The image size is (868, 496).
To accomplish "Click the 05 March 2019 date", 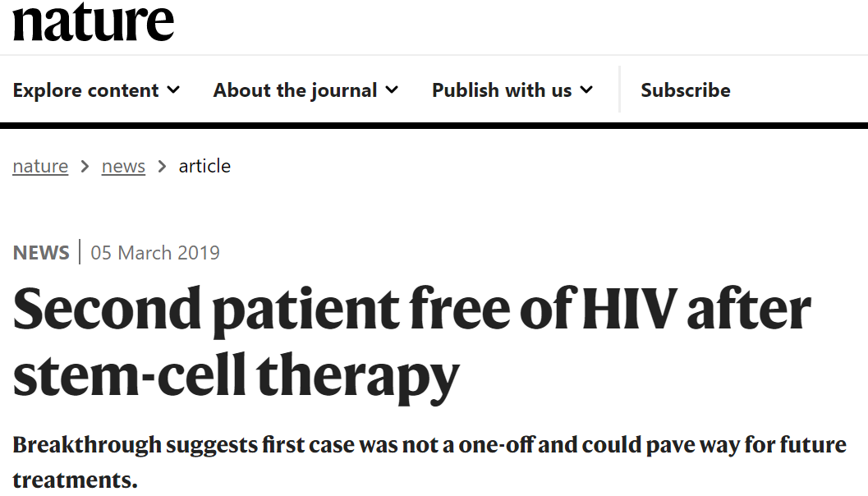I will point(155,252).
